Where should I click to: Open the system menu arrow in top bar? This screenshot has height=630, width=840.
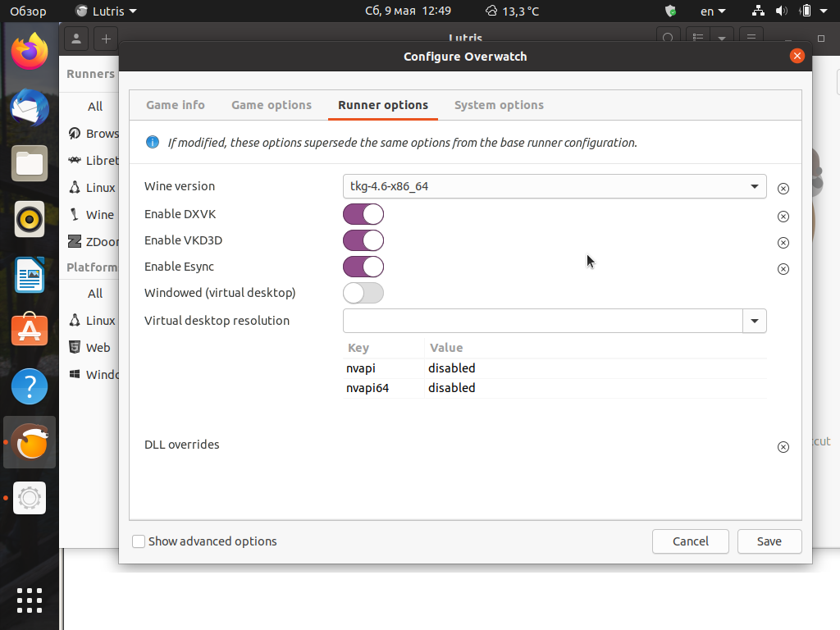pyautogui.click(x=824, y=11)
